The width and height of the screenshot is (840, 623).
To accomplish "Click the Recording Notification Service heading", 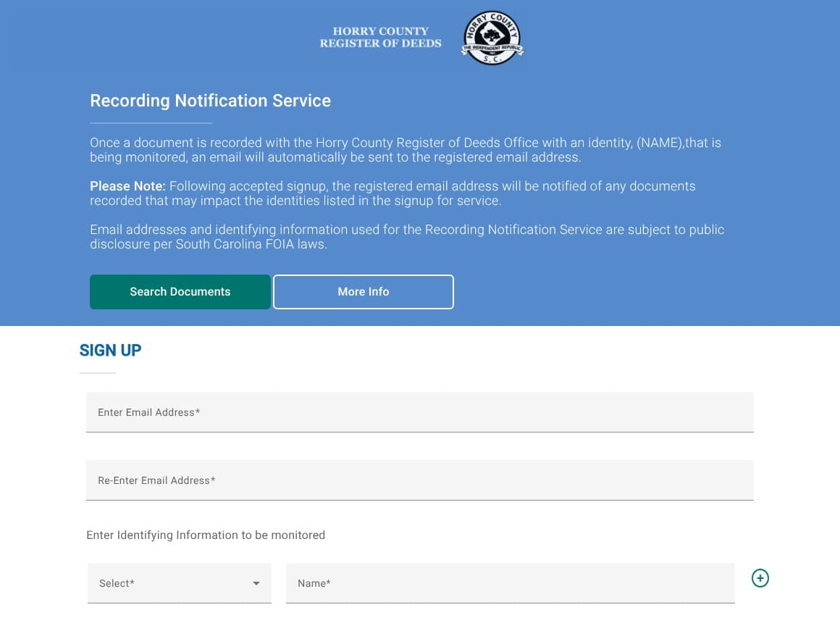I will 210,100.
